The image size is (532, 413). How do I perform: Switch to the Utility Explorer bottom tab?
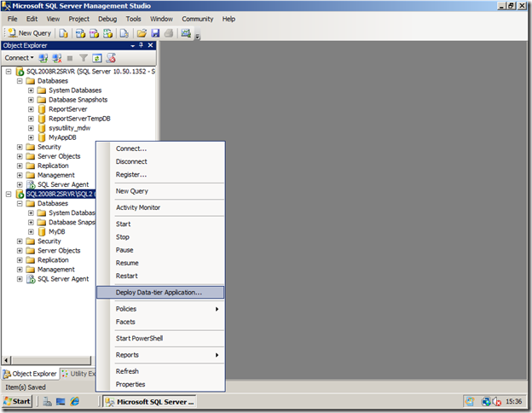[78, 374]
